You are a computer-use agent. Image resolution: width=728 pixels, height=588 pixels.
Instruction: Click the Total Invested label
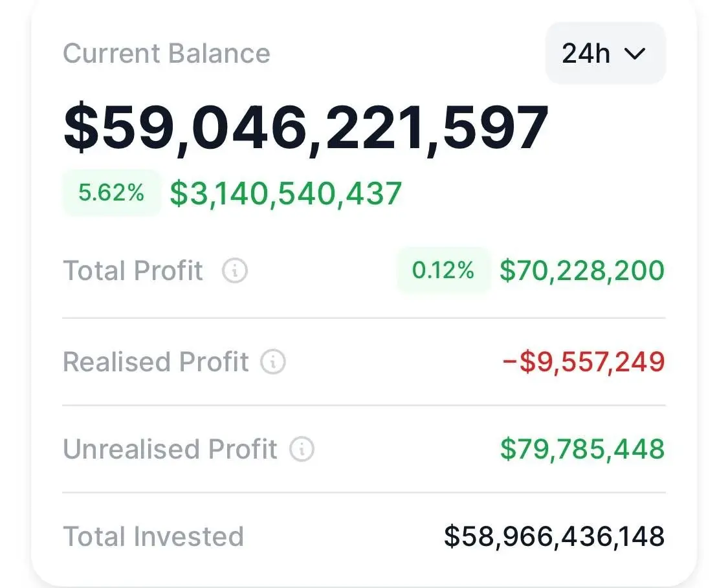coord(153,537)
